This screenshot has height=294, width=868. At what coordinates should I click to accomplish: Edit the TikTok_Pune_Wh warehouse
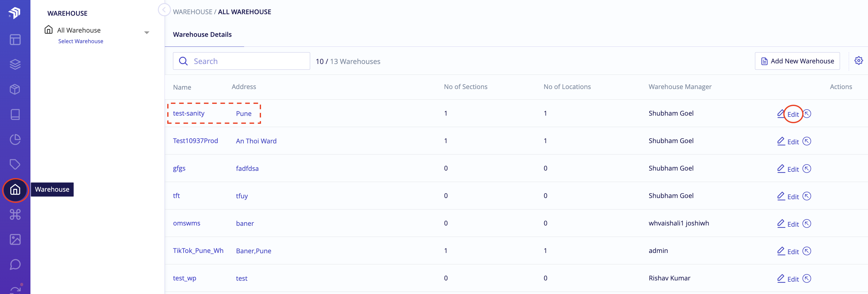(x=793, y=252)
